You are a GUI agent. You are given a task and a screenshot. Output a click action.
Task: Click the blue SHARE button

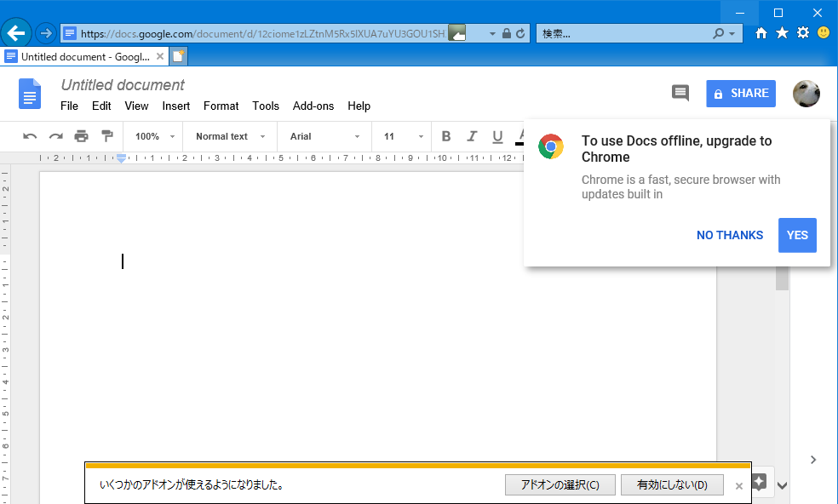[740, 94]
